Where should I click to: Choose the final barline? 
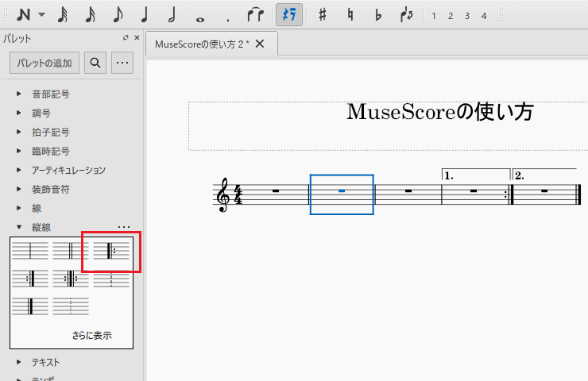pyautogui.click(x=30, y=306)
